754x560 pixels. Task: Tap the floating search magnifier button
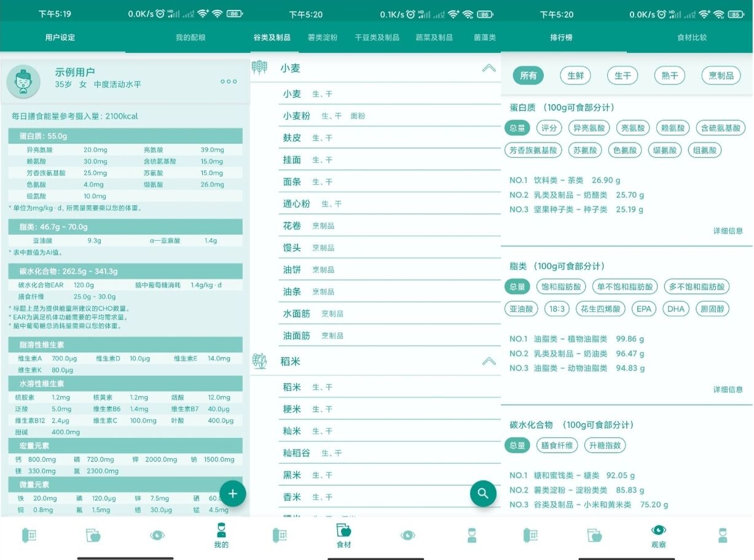click(483, 493)
